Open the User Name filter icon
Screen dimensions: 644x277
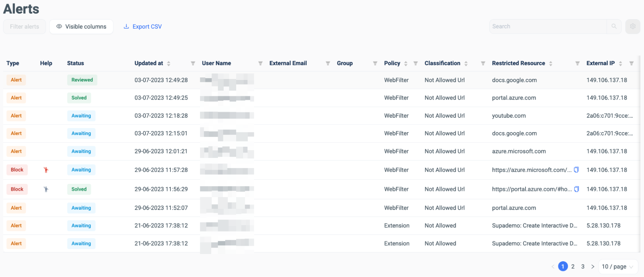click(x=260, y=63)
